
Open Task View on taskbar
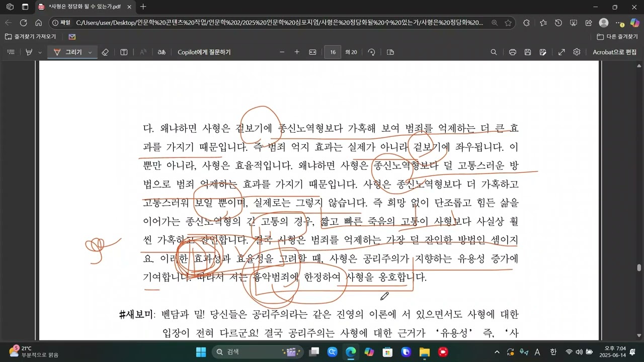(x=314, y=351)
